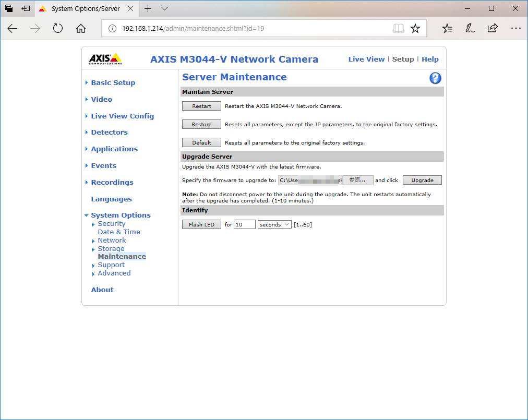Refresh the page with the reload icon

(58, 28)
